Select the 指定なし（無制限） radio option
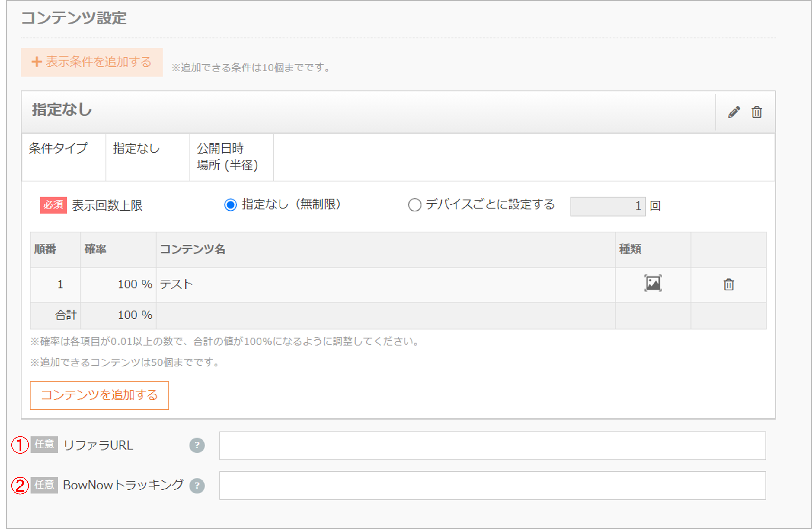The width and height of the screenshot is (812, 529). (230, 205)
